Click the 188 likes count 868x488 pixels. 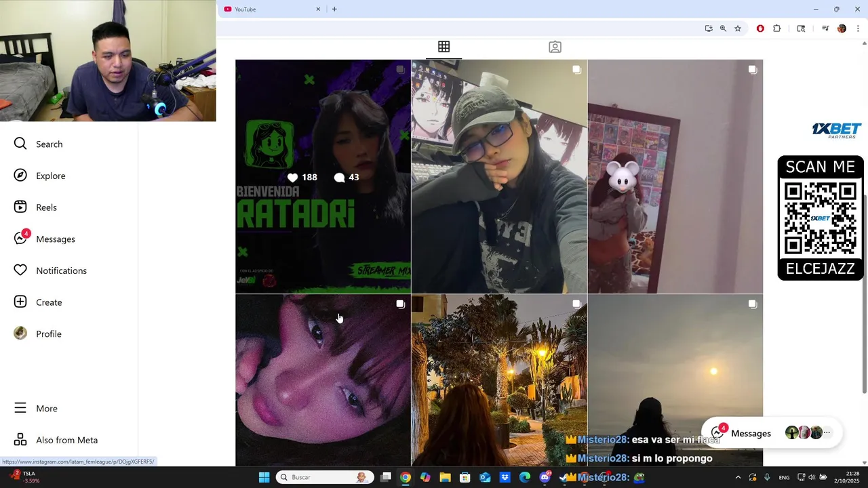[x=302, y=177]
